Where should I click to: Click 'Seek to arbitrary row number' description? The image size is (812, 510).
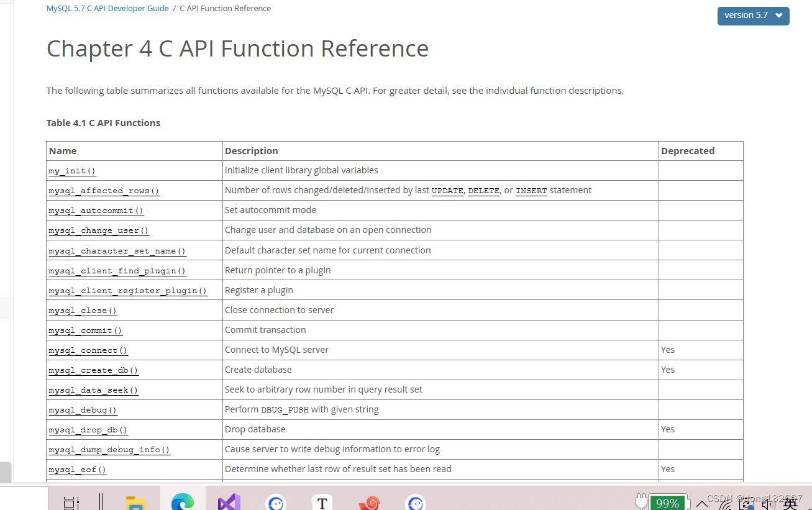[324, 389]
